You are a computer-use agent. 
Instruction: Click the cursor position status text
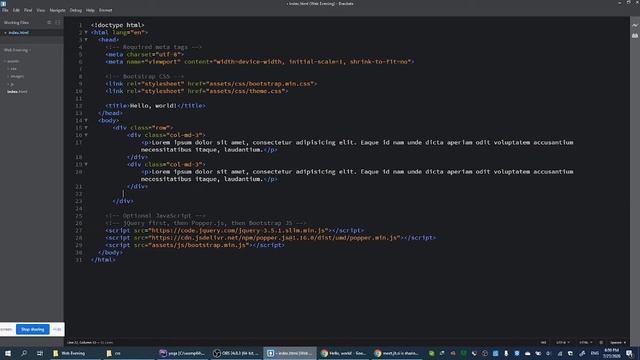point(90,342)
